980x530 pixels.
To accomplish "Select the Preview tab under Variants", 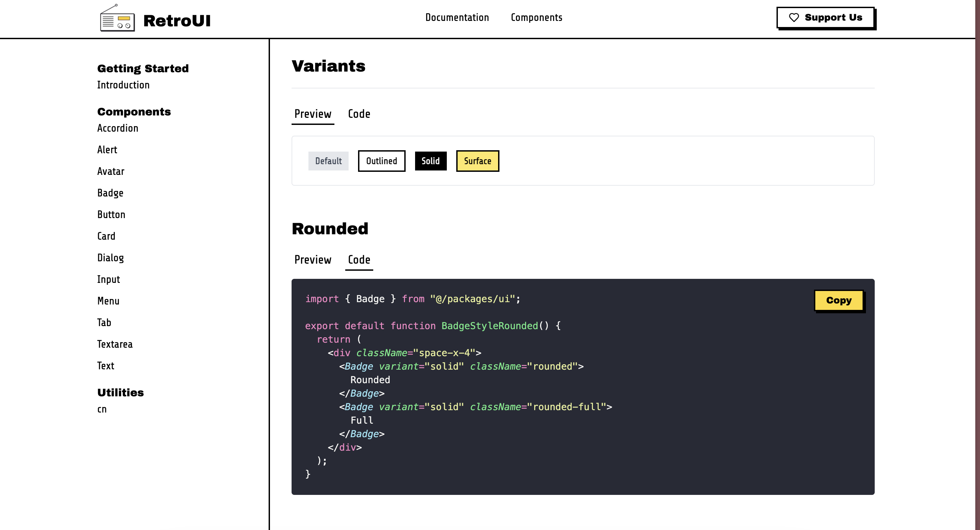I will (x=313, y=114).
